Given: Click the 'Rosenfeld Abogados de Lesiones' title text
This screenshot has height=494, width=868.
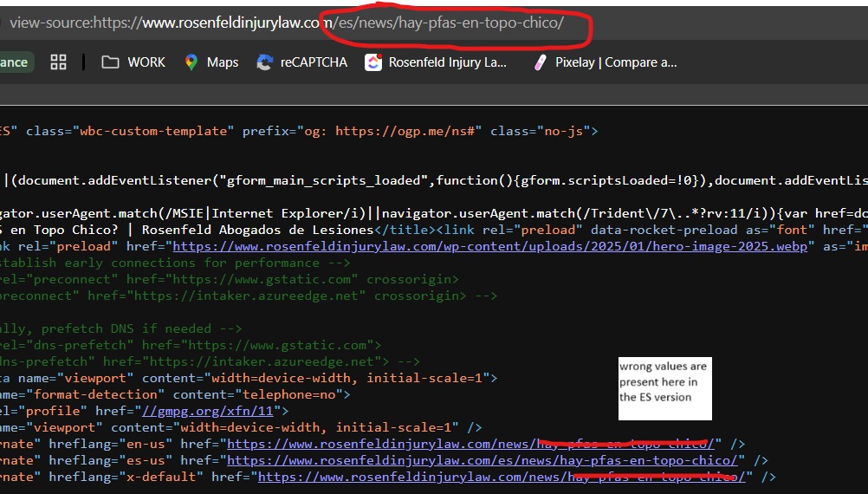Looking at the screenshot, I should point(258,230).
